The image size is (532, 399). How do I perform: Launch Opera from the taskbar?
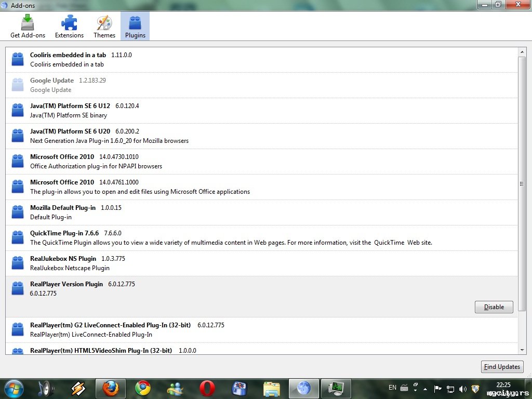pos(207,389)
